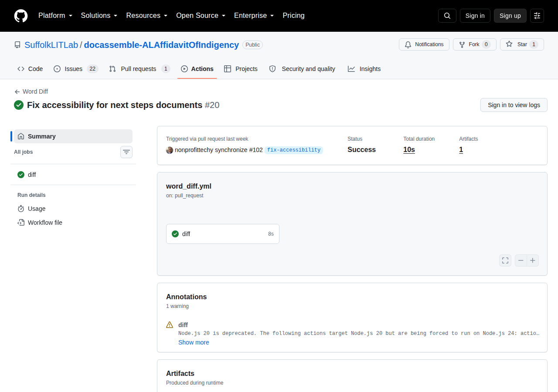
Task: Expand the Enterprise menu
Action: [254, 16]
